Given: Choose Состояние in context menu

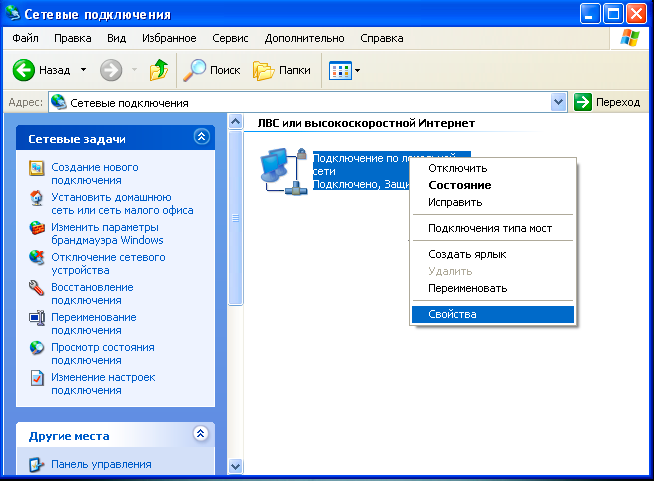Looking at the screenshot, I should tap(493, 185).
